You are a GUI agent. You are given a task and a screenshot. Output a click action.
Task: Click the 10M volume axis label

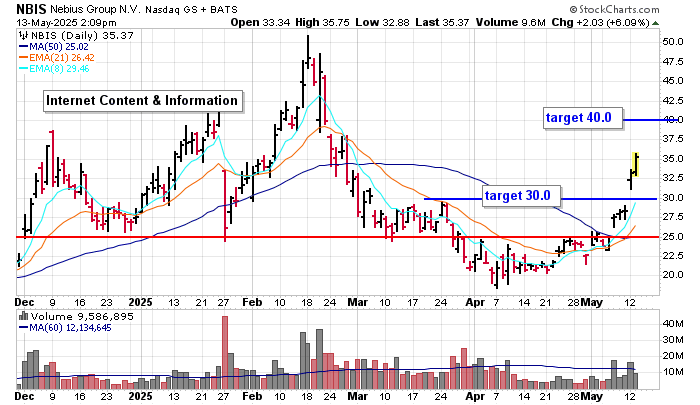[673, 372]
